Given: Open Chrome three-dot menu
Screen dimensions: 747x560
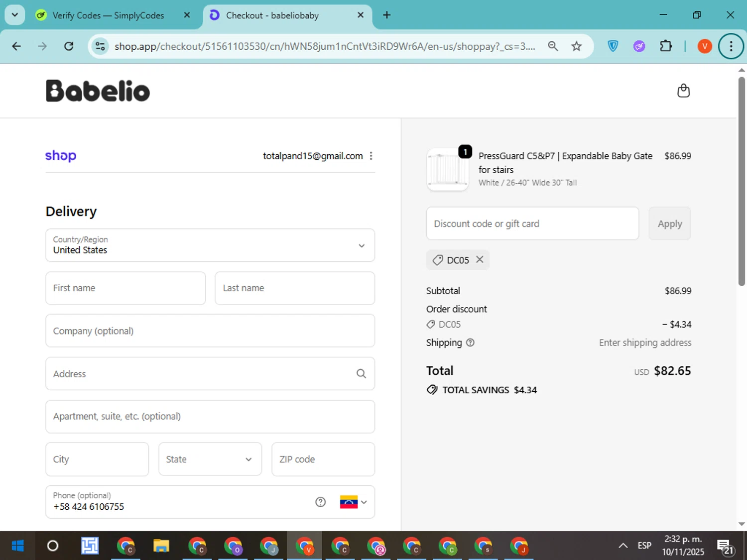Looking at the screenshot, I should [731, 46].
